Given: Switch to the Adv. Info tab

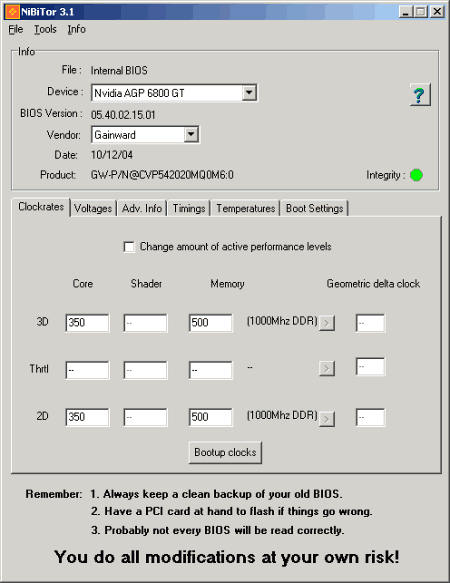Looking at the screenshot, I should (142, 208).
